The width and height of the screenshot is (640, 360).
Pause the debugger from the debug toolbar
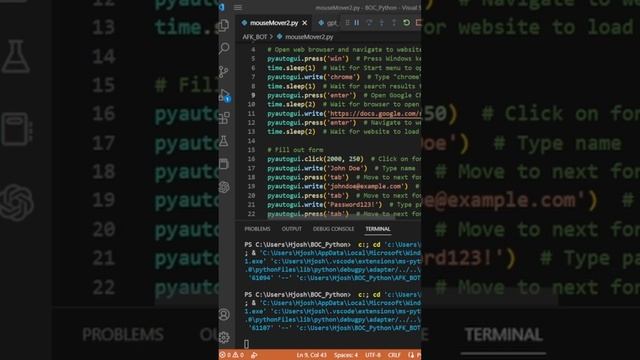coord(357,23)
